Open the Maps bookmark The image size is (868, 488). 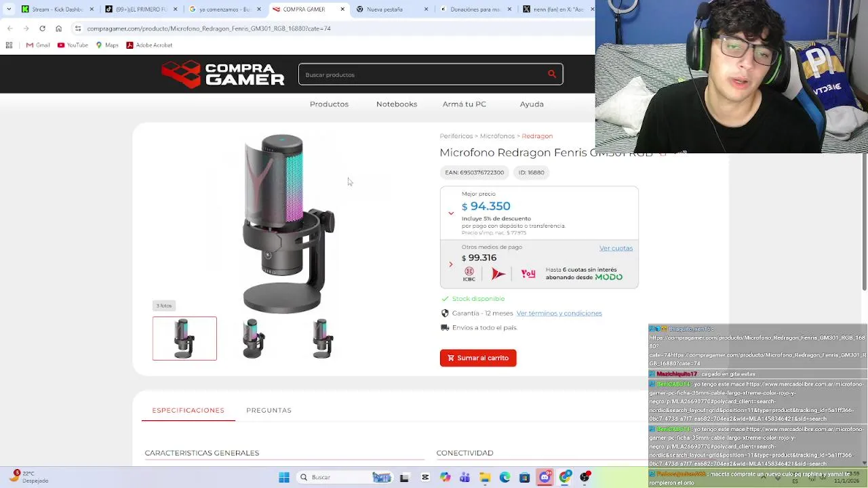click(107, 45)
